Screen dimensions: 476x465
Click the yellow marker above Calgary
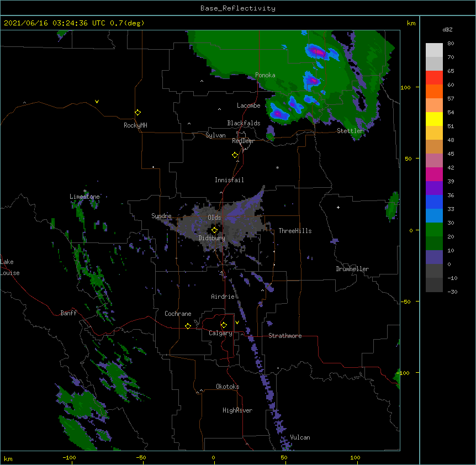click(x=224, y=325)
